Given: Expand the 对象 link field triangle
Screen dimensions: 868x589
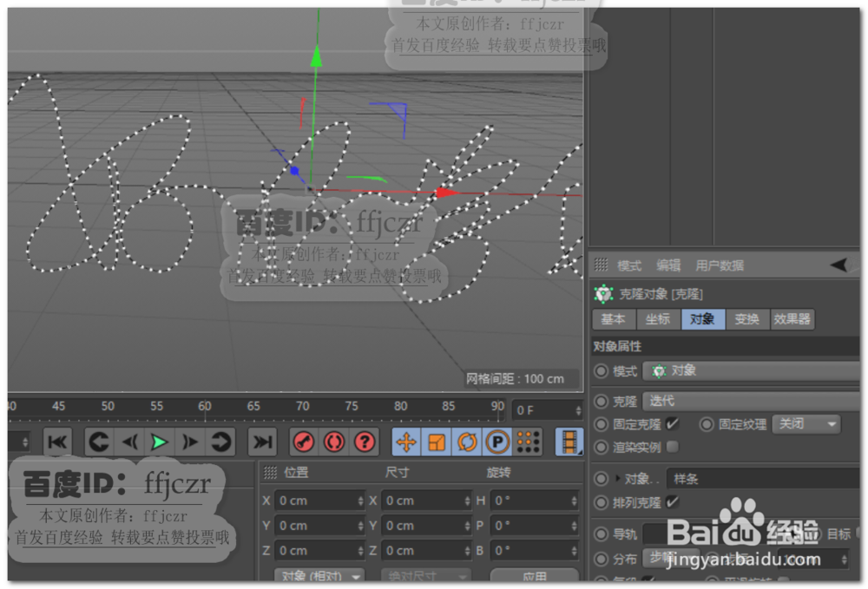Looking at the screenshot, I should pos(618,478).
